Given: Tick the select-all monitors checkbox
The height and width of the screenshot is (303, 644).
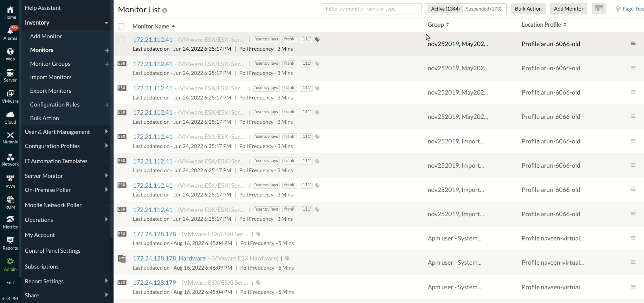Looking at the screenshot, I should point(121,26).
